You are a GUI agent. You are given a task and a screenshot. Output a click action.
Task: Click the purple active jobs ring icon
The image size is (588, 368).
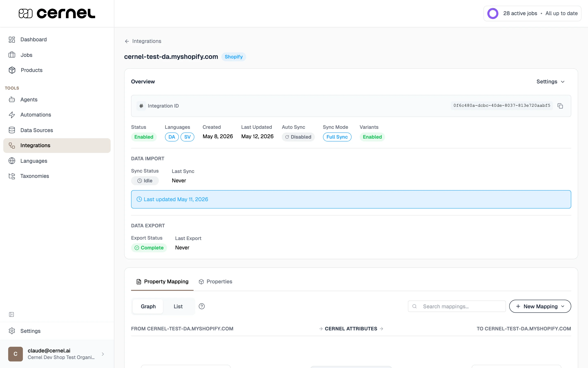(x=493, y=13)
